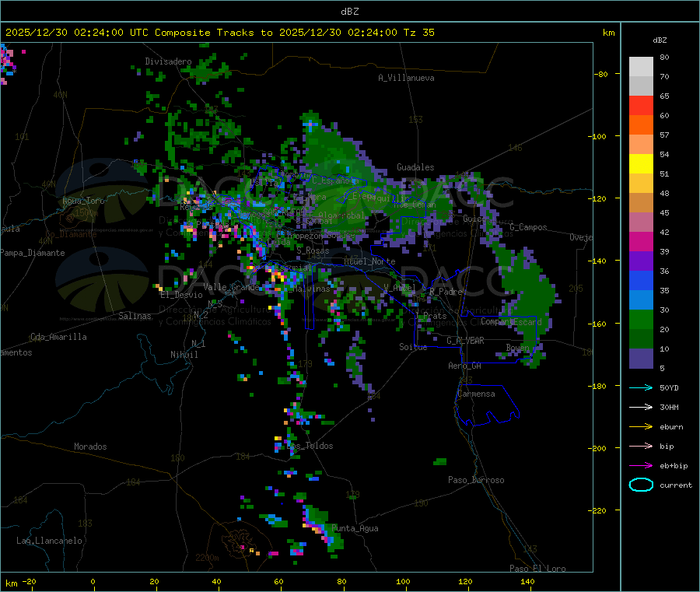Viewport: 700px width, 592px height.
Task: Click the 'Carmensa' map label
Action: point(476,394)
